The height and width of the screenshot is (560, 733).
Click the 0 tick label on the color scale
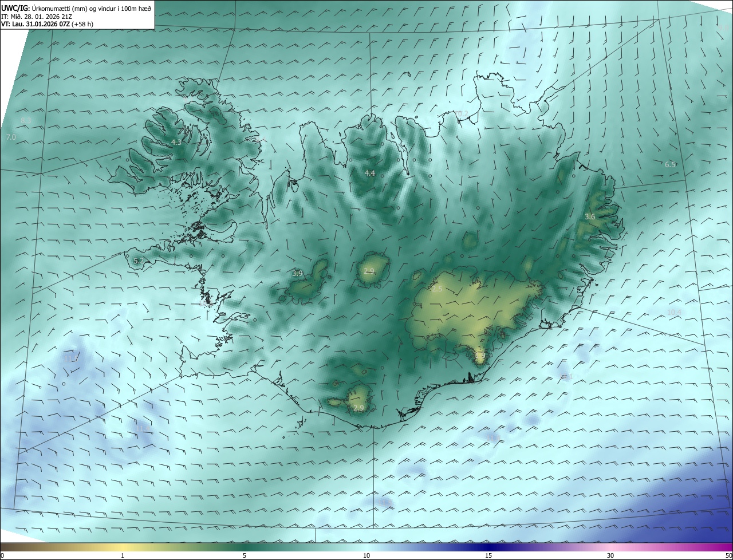pos(2,555)
